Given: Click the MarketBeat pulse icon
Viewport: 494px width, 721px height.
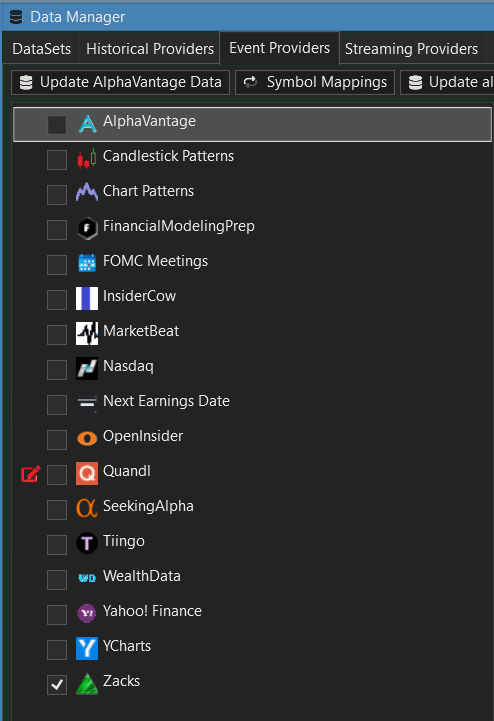Looking at the screenshot, I should tap(87, 333).
